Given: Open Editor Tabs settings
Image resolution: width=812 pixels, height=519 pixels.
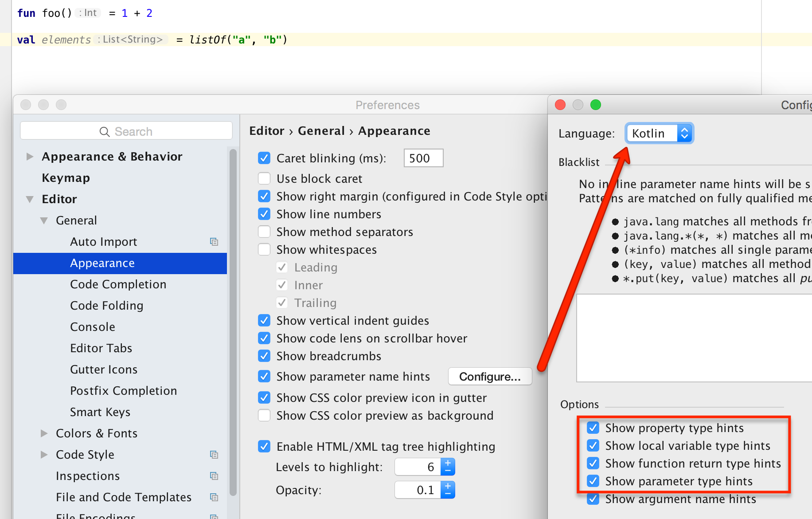Looking at the screenshot, I should 101,348.
